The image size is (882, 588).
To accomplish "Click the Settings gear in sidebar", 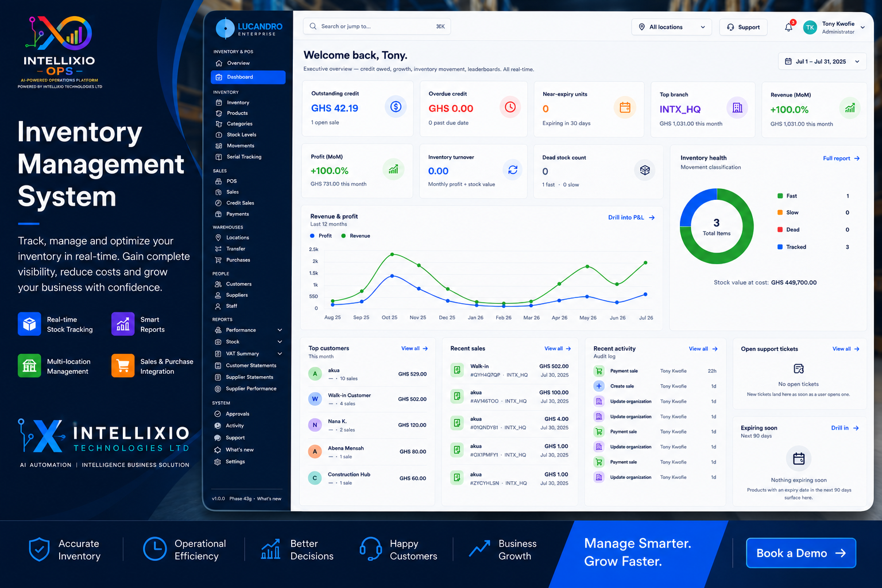I will point(218,462).
